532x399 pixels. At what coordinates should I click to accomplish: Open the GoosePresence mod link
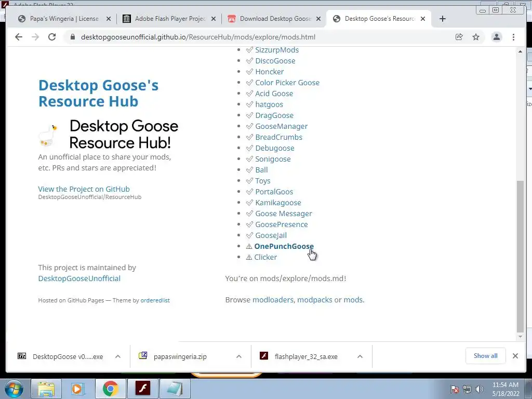coord(282,224)
